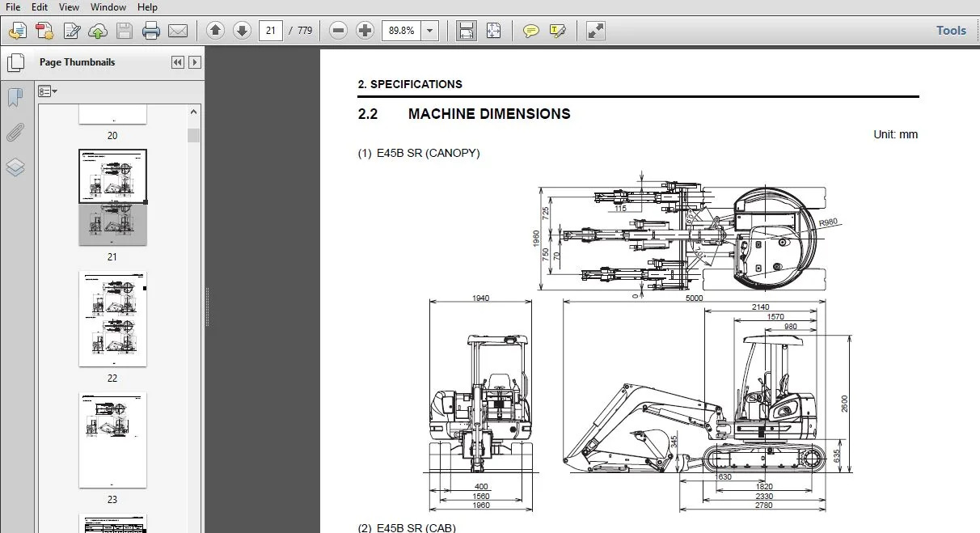Click the Edit/Sign document icon
Screen dimensions: 980x533
[x=71, y=31]
